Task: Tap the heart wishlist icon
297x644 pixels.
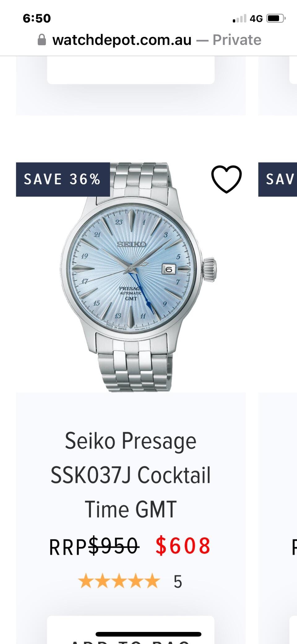Action: click(x=226, y=179)
